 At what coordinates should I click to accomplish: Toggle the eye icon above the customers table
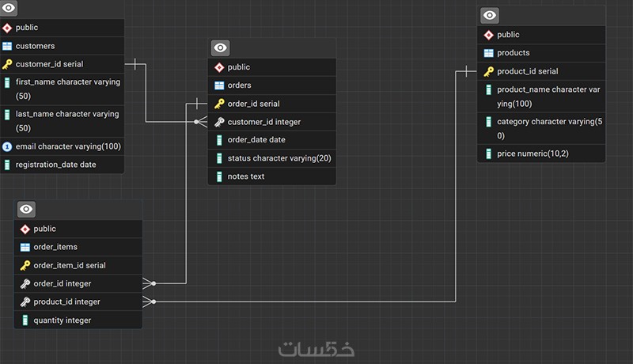coord(8,8)
